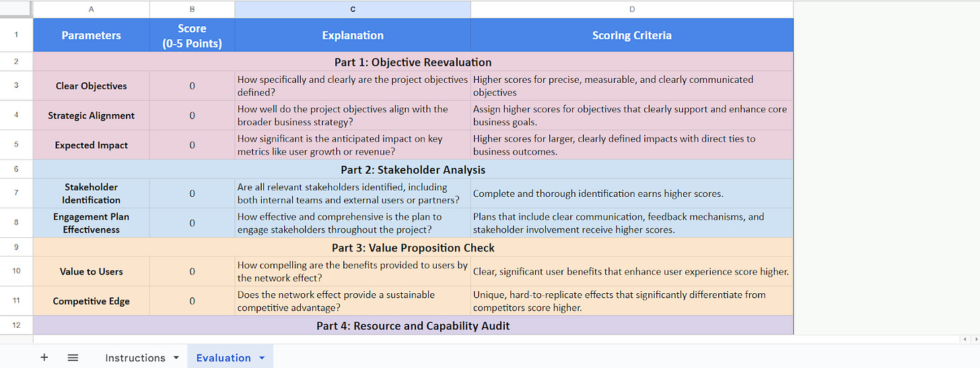Select score cell for Expected Impact
This screenshot has width=980, height=368.
[193, 145]
